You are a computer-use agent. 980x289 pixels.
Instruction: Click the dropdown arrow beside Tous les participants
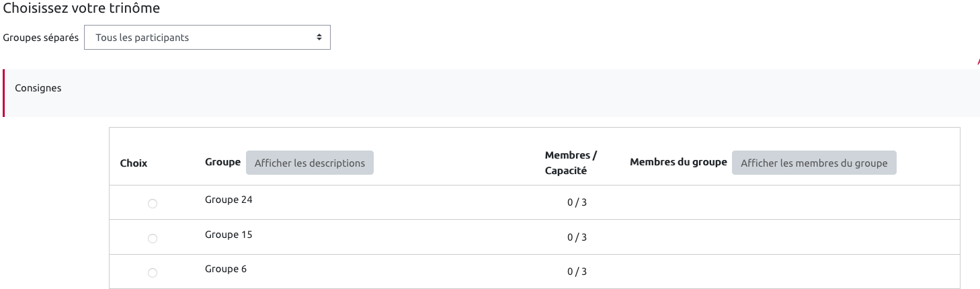pyautogui.click(x=319, y=38)
